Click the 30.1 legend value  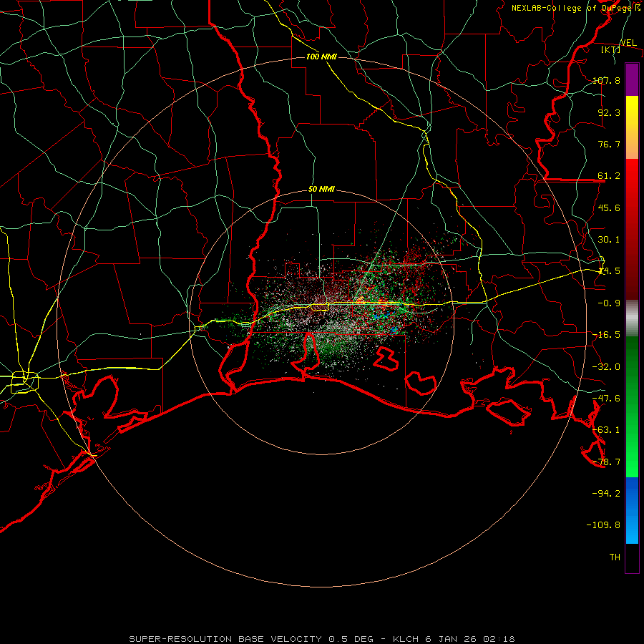(609, 240)
